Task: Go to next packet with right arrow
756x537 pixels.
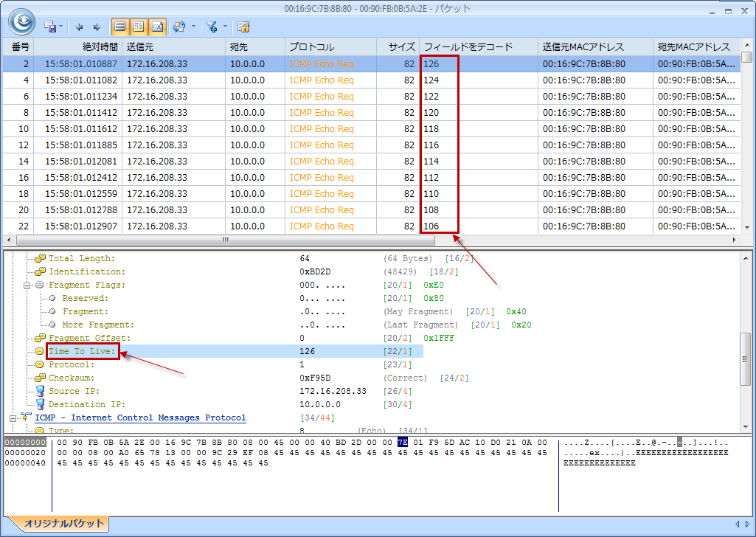Action: [96, 27]
